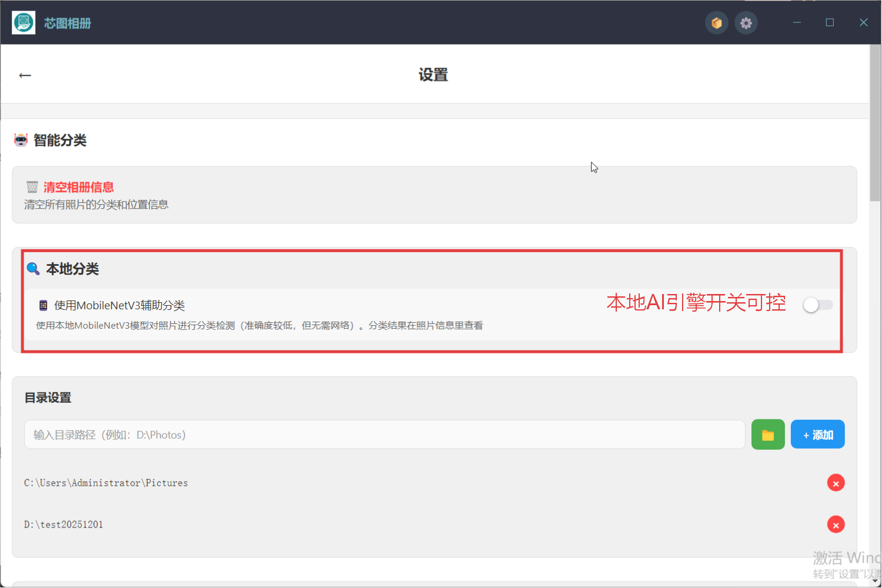This screenshot has width=882, height=588.
Task: Click the back arrow to leave settings
Action: (25, 75)
